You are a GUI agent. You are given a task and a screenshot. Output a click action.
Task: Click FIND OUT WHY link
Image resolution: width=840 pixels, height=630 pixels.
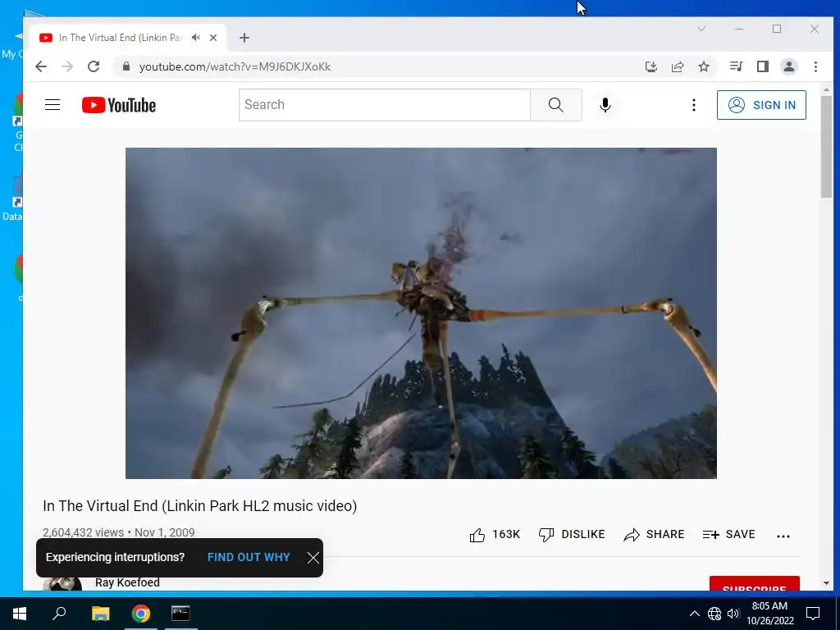[249, 557]
